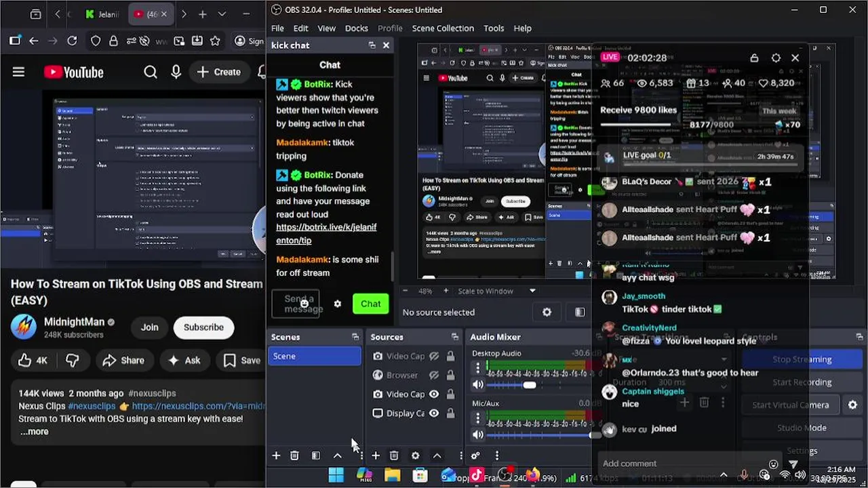The width and height of the screenshot is (868, 488).
Task: Show the hidden Browser source
Action: [434, 375]
